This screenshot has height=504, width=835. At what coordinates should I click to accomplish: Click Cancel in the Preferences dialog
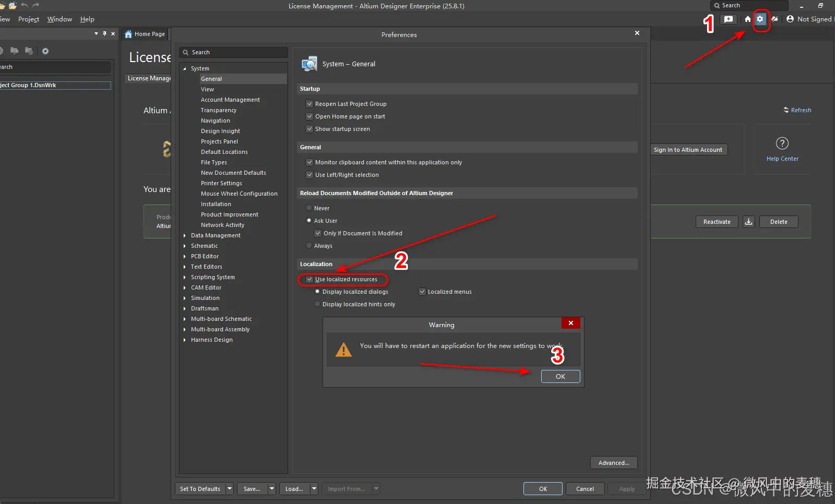585,489
